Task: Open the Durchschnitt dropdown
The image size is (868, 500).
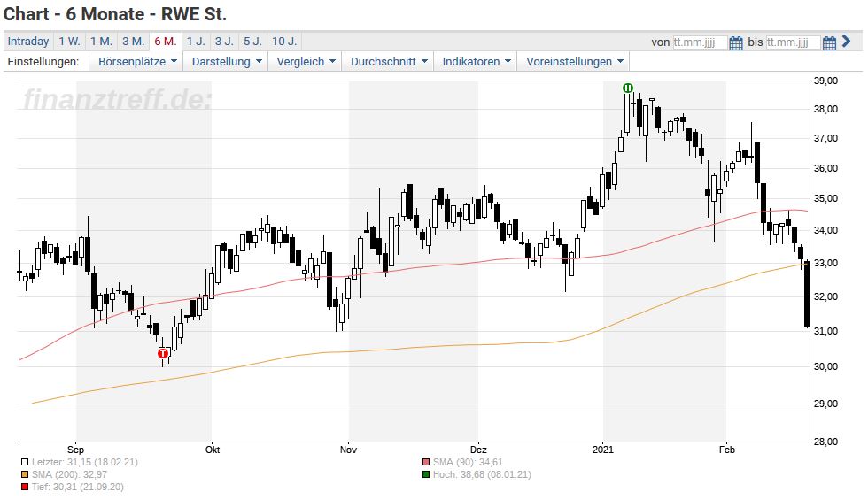Action: (x=389, y=61)
